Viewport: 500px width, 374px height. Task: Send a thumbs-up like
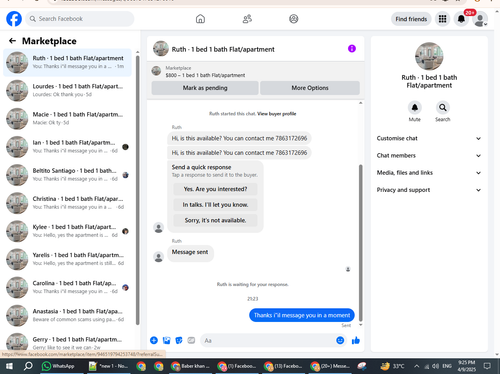356,340
